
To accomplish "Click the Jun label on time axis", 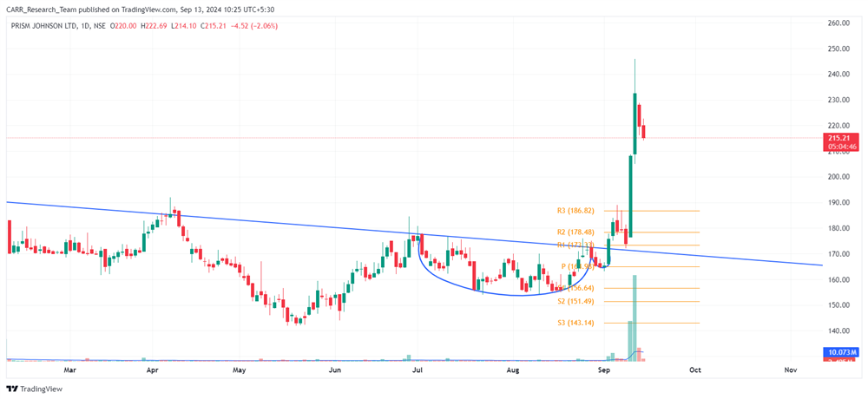I will point(335,370).
